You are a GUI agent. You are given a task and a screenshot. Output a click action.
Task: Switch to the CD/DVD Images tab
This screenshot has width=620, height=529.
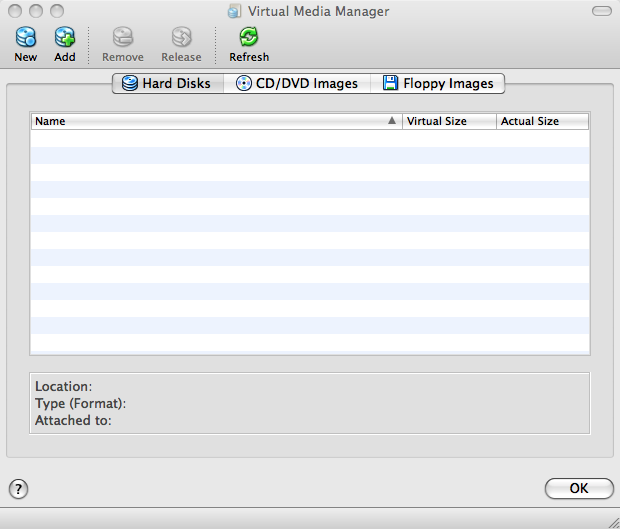[x=297, y=84]
